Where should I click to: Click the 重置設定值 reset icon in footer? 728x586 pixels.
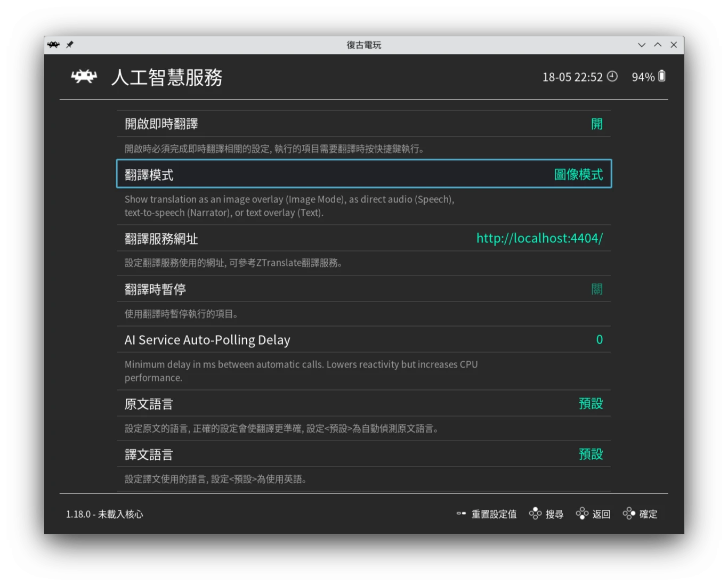461,514
